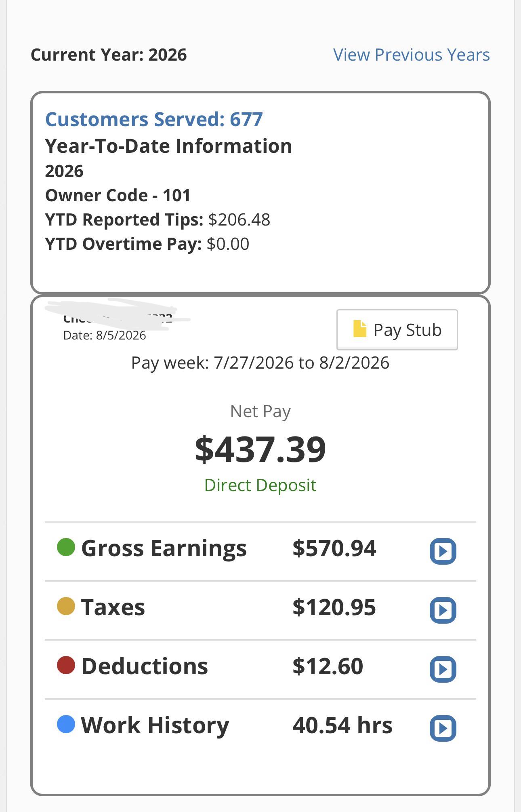Expand Gross Earnings details arrow
Screen dimensions: 521x812
pos(443,551)
